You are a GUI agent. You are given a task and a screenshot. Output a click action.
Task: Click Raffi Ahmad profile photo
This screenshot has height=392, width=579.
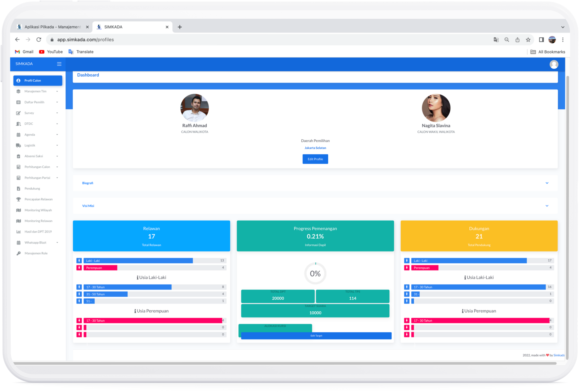pyautogui.click(x=194, y=108)
